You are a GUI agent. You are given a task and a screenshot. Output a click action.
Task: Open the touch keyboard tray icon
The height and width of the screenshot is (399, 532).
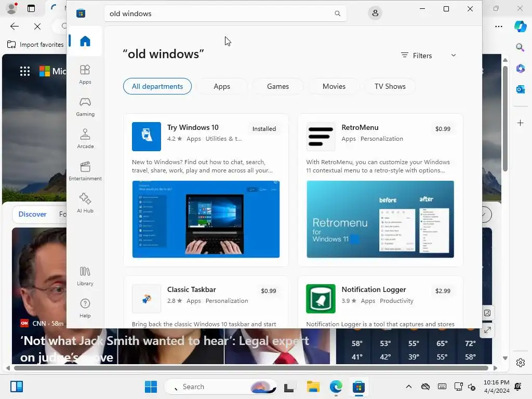pos(442,387)
